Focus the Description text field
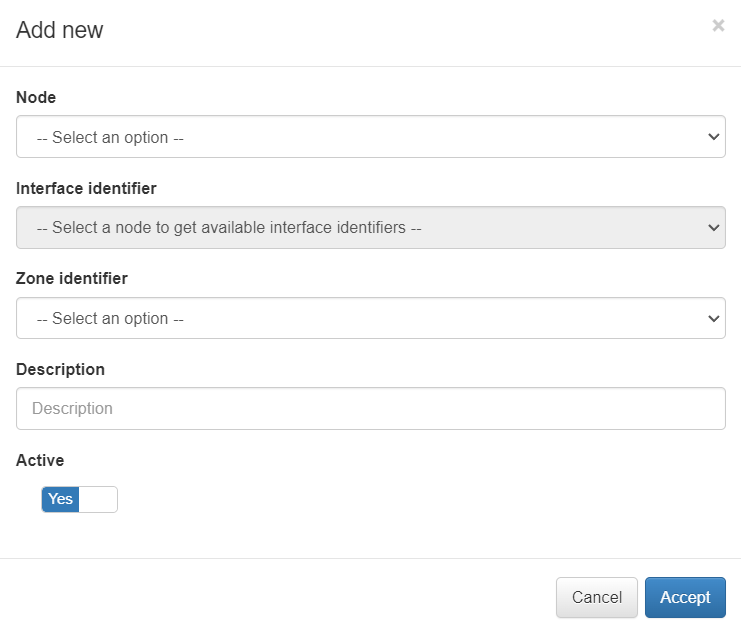The width and height of the screenshot is (741, 632). click(x=370, y=408)
